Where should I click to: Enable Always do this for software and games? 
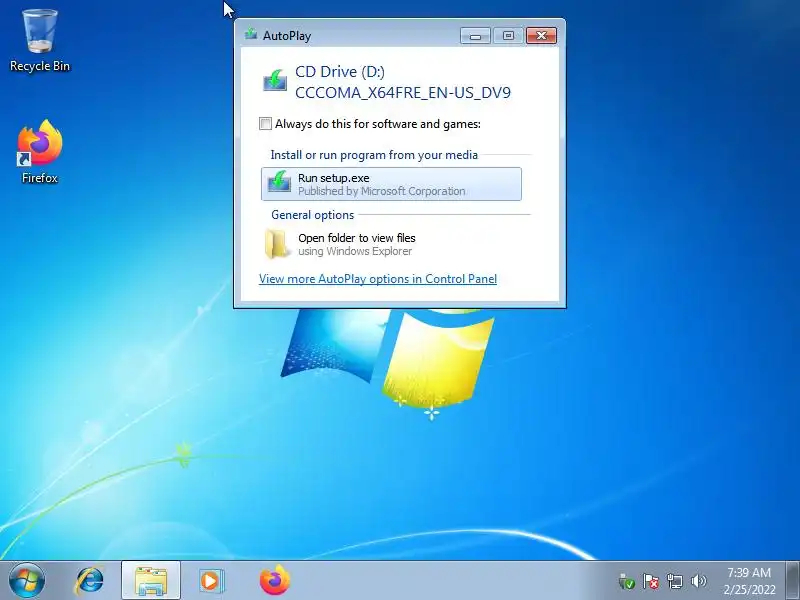click(x=265, y=123)
